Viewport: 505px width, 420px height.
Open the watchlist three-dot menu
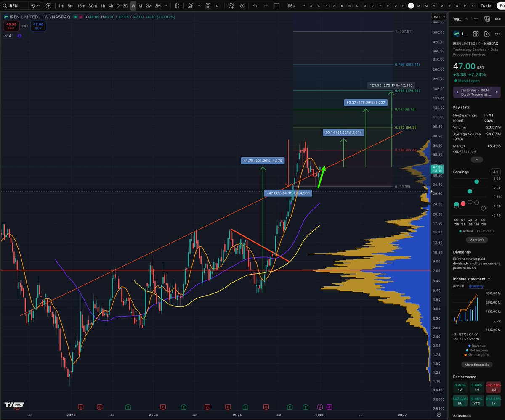pyautogui.click(x=498, y=19)
